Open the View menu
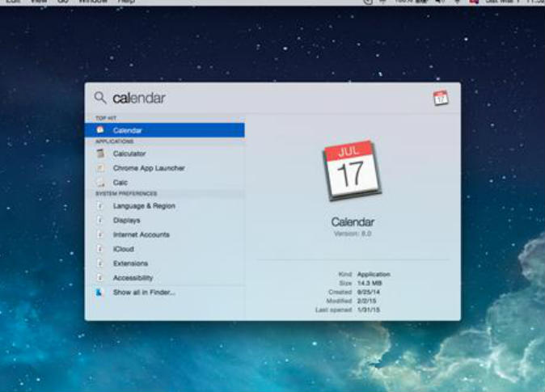Viewport: 545px width, 392px height. [39, 2]
